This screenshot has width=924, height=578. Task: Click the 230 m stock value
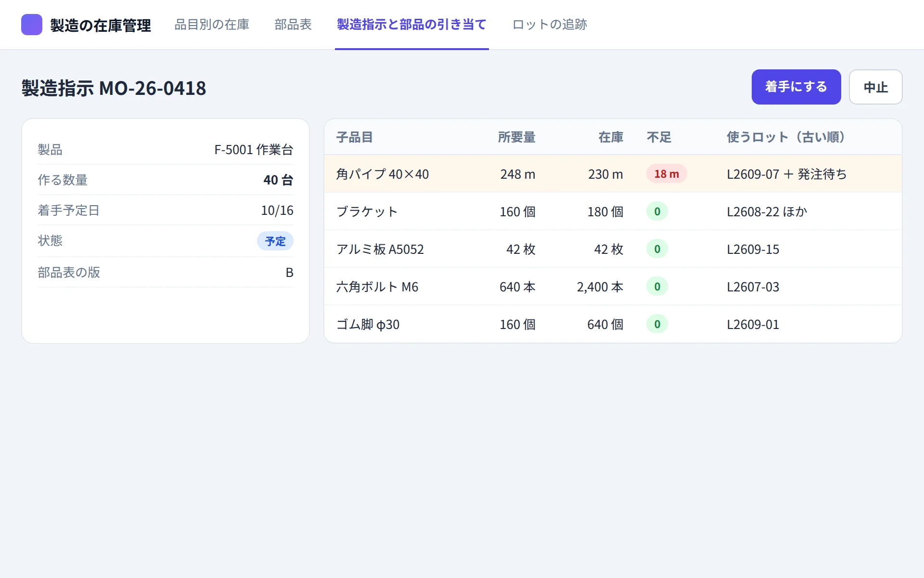coord(605,174)
